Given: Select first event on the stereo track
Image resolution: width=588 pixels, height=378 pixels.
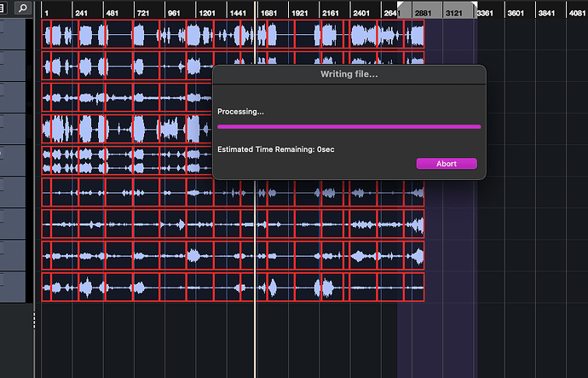Looking at the screenshot, I should pyautogui.click(x=46, y=160).
